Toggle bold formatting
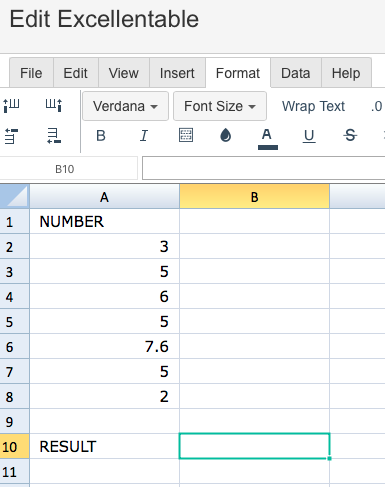Screen dimensions: 385x487 pyautogui.click(x=101, y=136)
